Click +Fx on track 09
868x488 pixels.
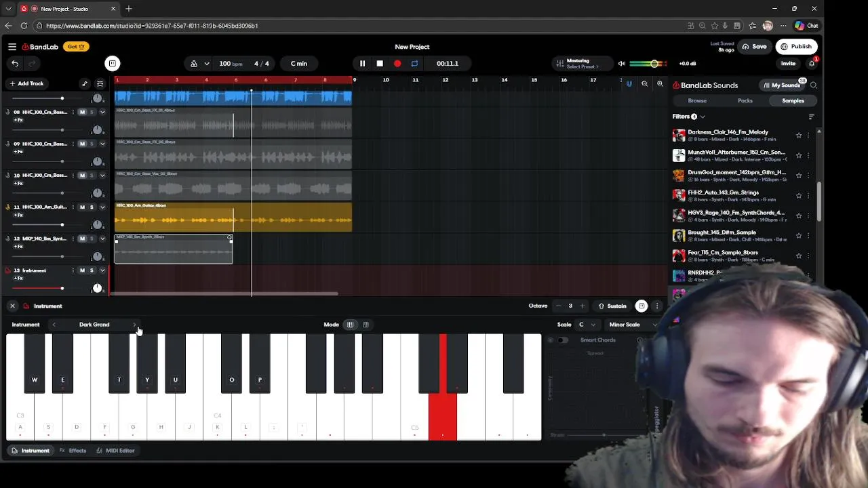tap(18, 152)
